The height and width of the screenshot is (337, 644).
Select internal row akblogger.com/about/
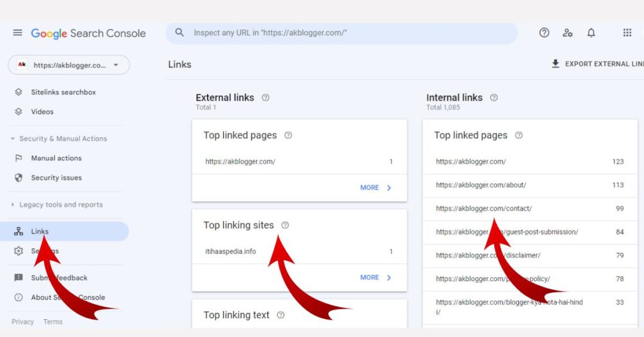(530, 185)
